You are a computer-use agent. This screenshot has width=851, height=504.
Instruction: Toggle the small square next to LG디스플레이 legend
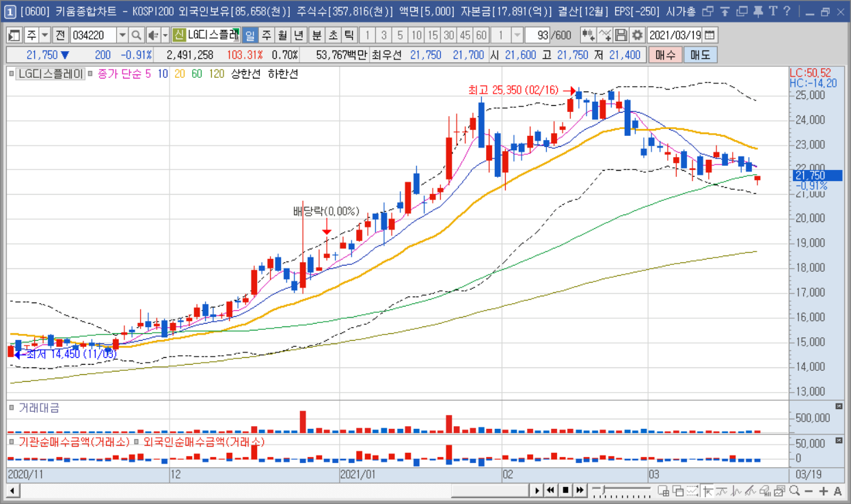(x=12, y=73)
